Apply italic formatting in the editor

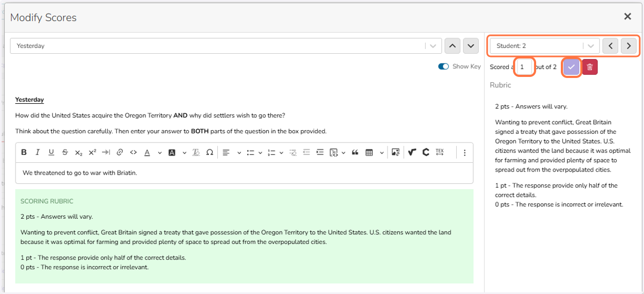click(38, 153)
